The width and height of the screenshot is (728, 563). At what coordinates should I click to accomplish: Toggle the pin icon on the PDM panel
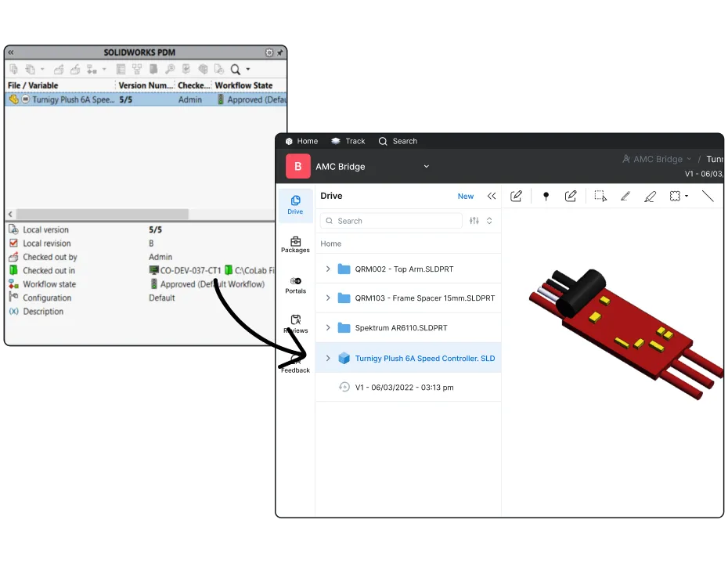279,52
